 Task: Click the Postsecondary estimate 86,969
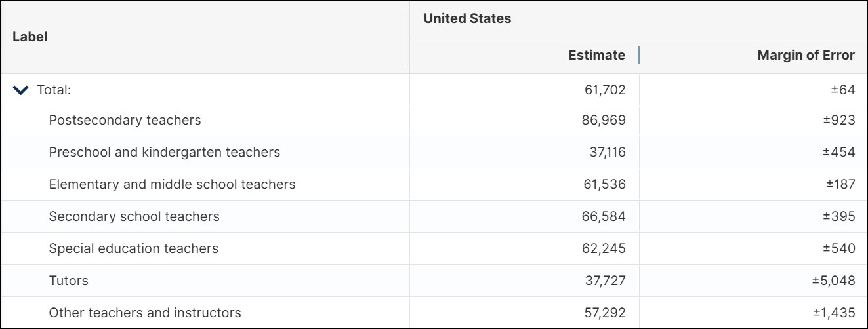tap(604, 120)
